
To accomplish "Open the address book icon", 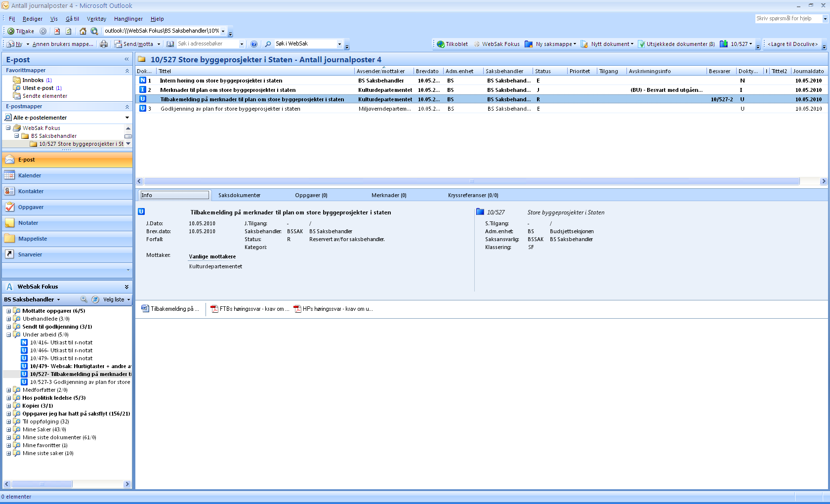I will (170, 44).
